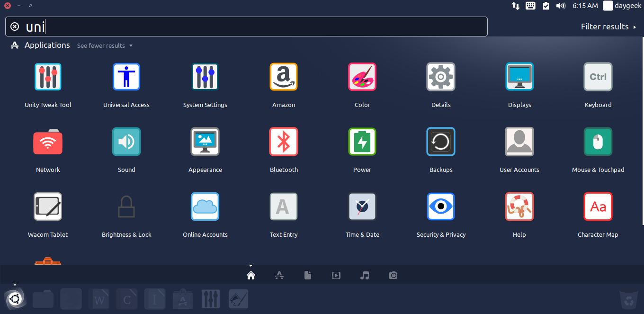The image size is (644, 314).
Task: Switch to the Applications lens
Action: [x=279, y=275]
